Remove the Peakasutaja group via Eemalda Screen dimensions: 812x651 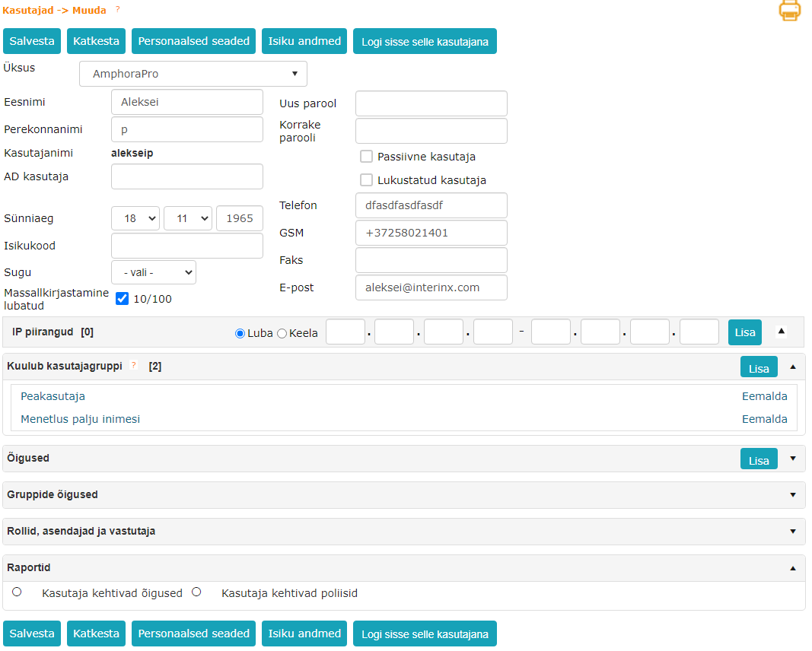[764, 396]
